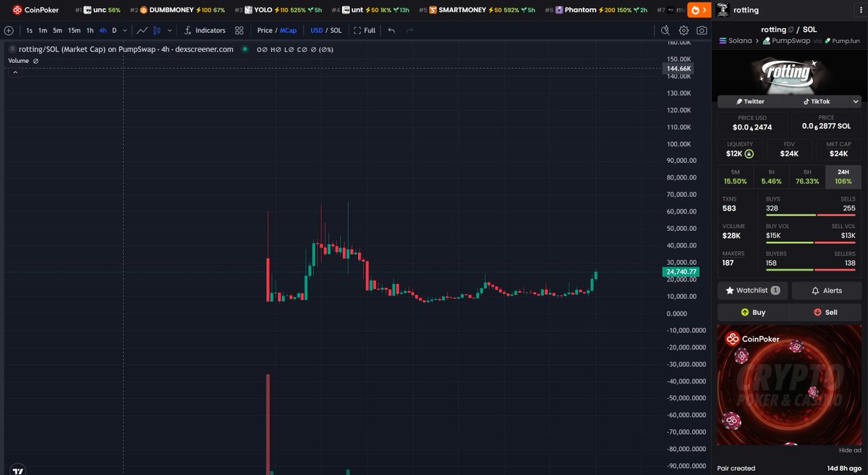Select the line chart style icon
The width and height of the screenshot is (868, 475).
pos(142,30)
